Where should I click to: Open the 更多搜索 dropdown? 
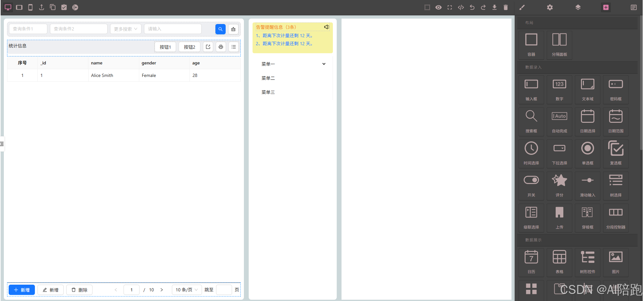[125, 29]
